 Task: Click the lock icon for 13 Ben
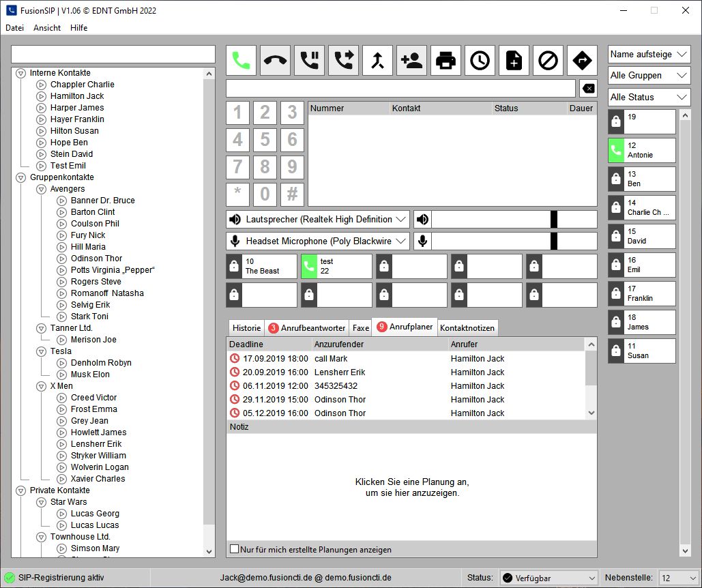pyautogui.click(x=616, y=179)
